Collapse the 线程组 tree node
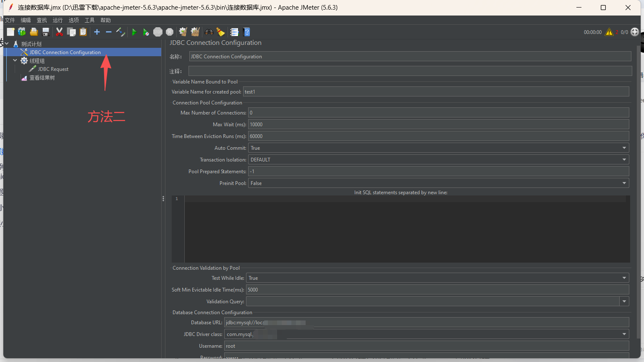This screenshot has height=362, width=644. click(x=15, y=60)
